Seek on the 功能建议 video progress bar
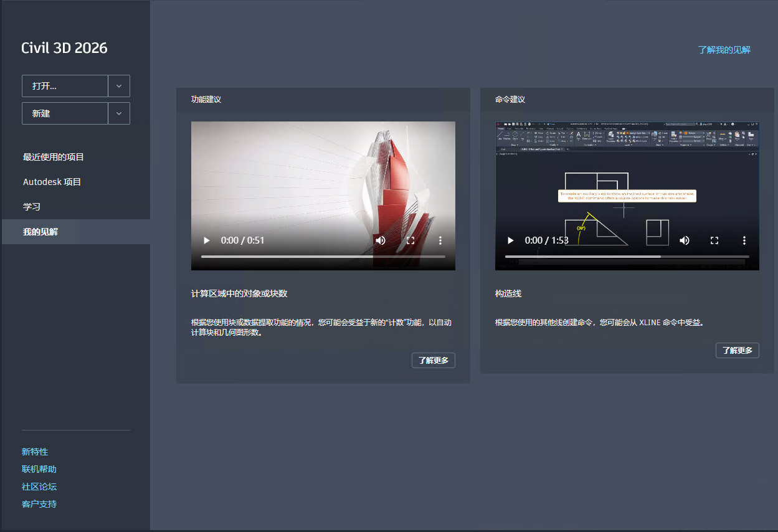The width and height of the screenshot is (778, 532). (x=323, y=255)
